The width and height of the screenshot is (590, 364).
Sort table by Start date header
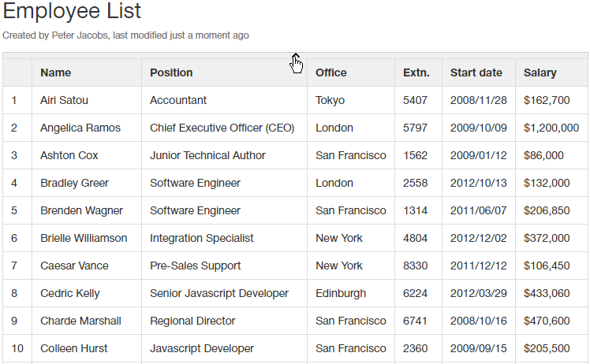pos(476,72)
